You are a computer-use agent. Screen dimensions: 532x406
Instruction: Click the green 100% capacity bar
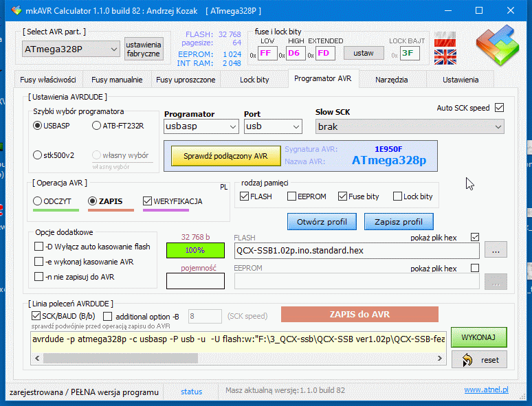coord(195,250)
